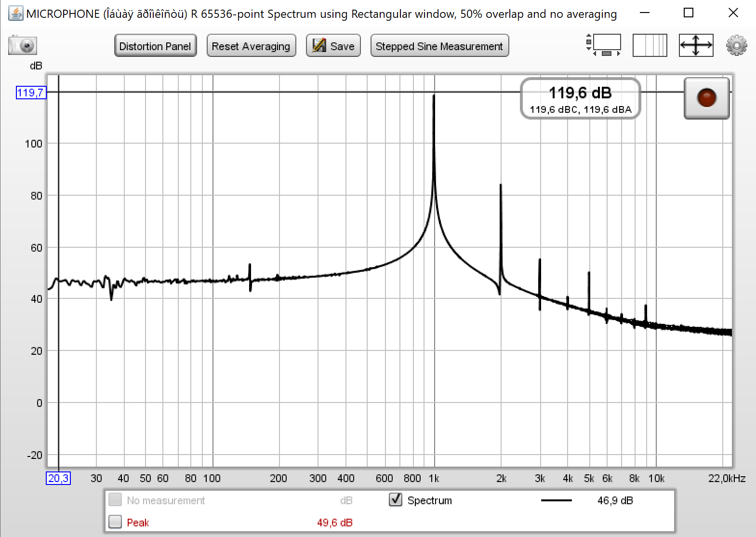Click the Spectrum legend label
This screenshot has height=537, width=756.
click(430, 500)
